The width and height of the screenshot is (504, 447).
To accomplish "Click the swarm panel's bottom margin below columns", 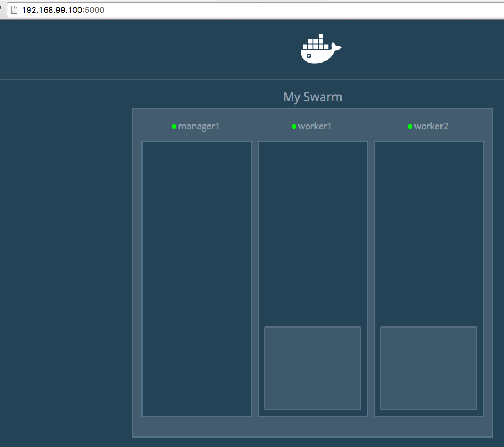I will tap(313, 427).
